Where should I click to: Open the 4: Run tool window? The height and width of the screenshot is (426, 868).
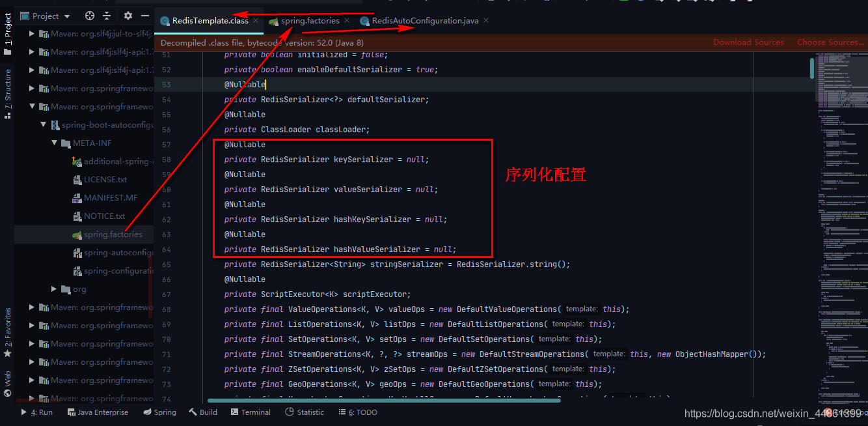(37, 412)
